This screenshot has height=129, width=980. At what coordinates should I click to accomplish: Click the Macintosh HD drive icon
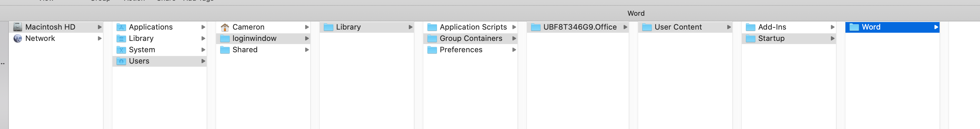pos(17,27)
